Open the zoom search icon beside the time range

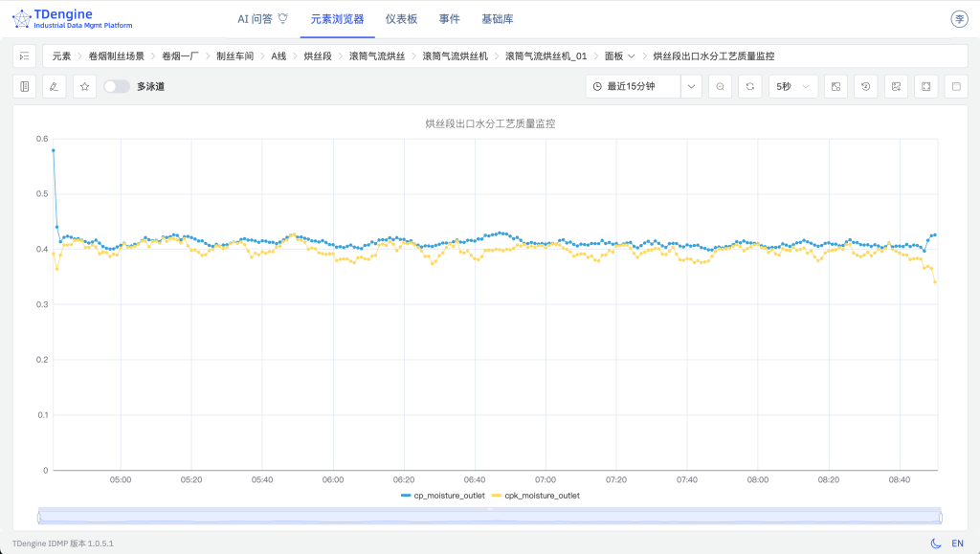pos(720,86)
